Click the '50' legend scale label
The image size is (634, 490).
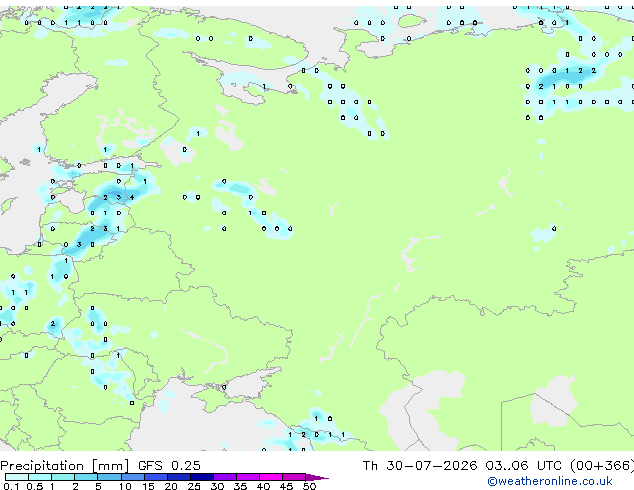point(310,486)
